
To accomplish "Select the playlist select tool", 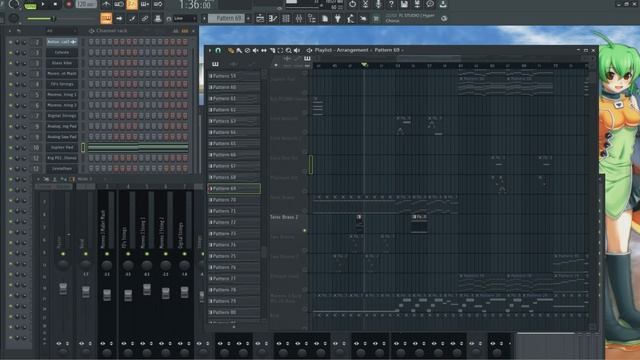I will click(280, 51).
